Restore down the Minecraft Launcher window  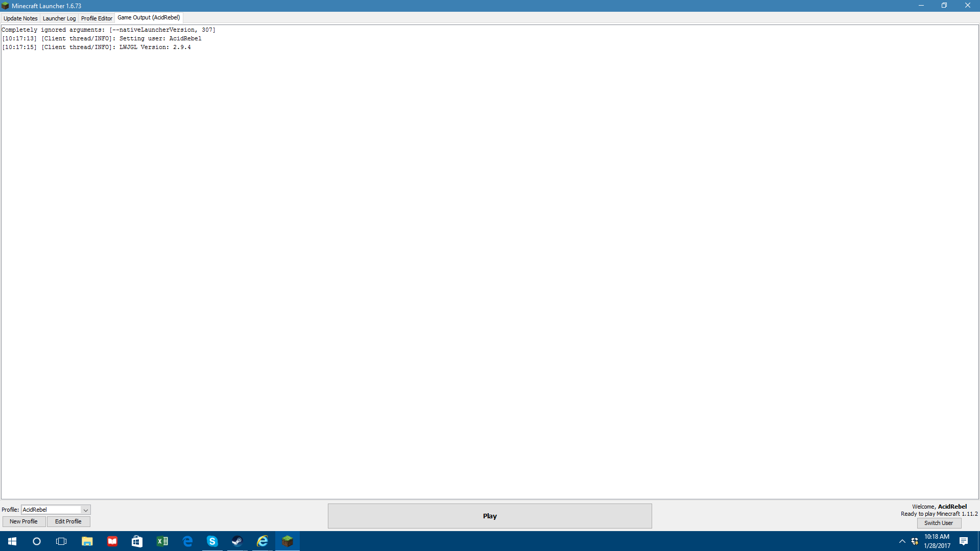click(x=944, y=6)
